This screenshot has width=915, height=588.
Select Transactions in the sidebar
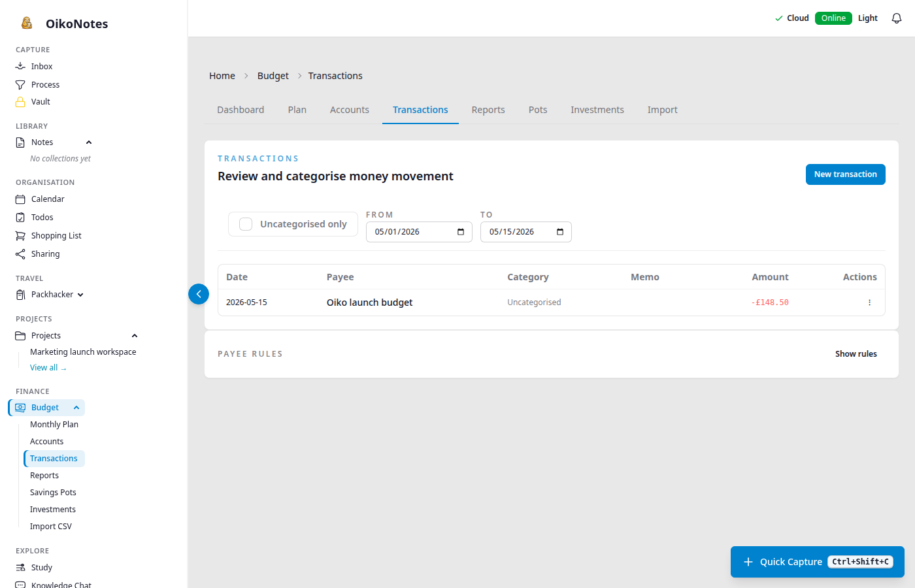54,459
